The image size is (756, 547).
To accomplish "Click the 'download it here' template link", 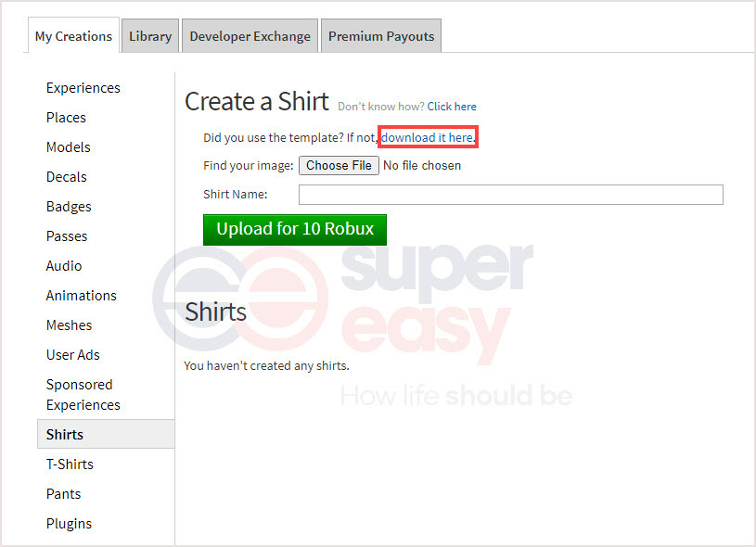I will 428,138.
